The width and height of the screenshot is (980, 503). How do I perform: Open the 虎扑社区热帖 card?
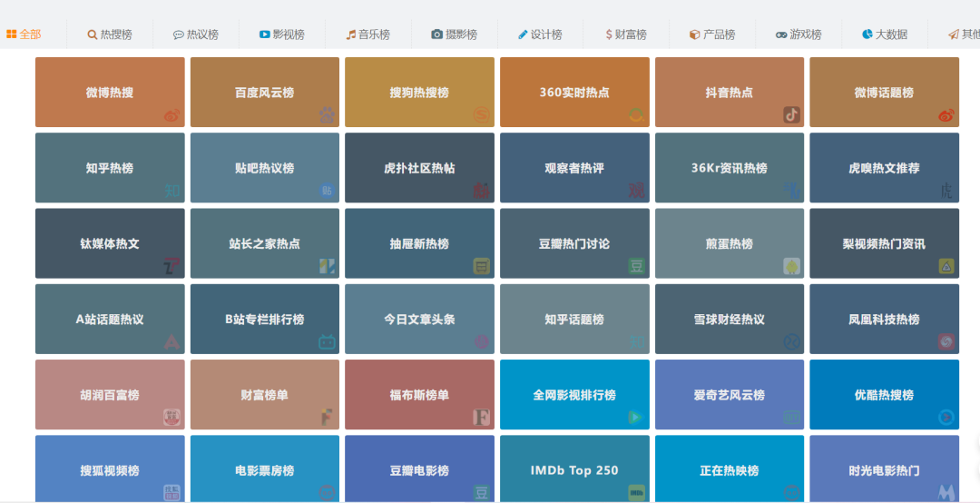pos(419,168)
